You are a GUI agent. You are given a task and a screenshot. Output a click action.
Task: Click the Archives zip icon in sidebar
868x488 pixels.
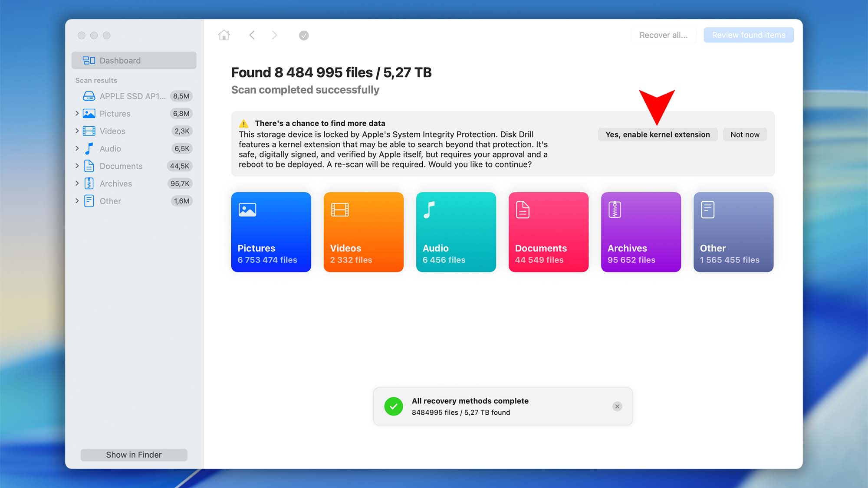pos(89,183)
